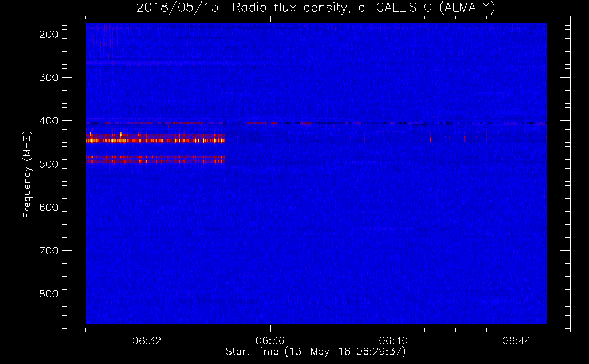Click the 300 frequency tick label
Viewport: 589px width, 364px height.
click(x=49, y=78)
